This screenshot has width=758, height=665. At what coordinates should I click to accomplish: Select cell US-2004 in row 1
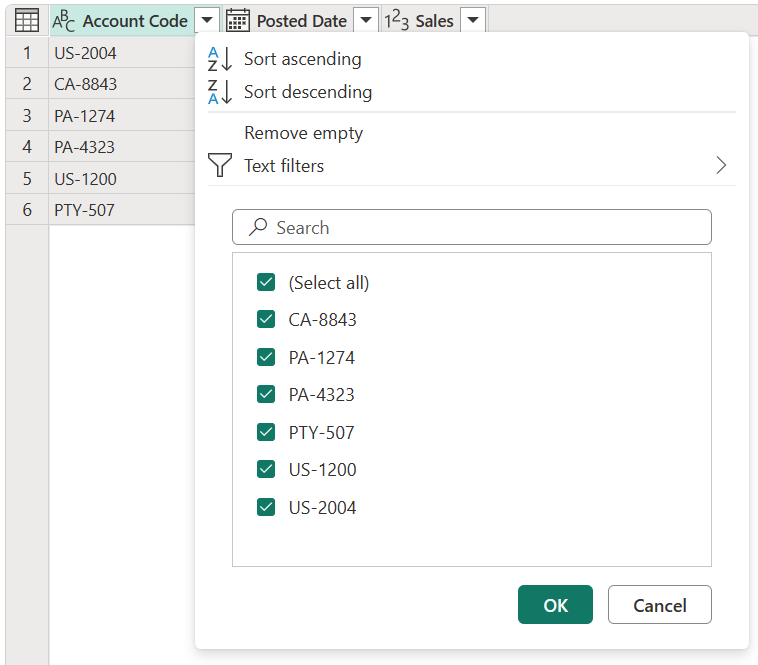[122, 53]
